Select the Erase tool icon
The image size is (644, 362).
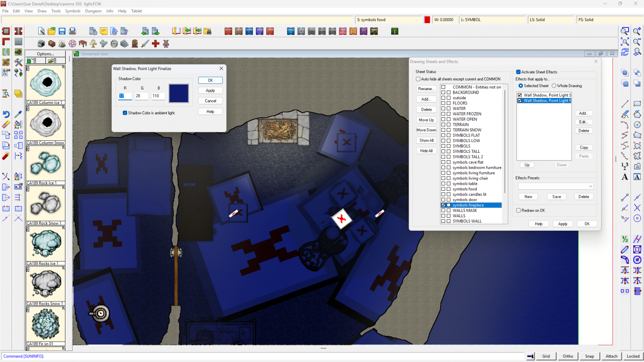click(6, 125)
